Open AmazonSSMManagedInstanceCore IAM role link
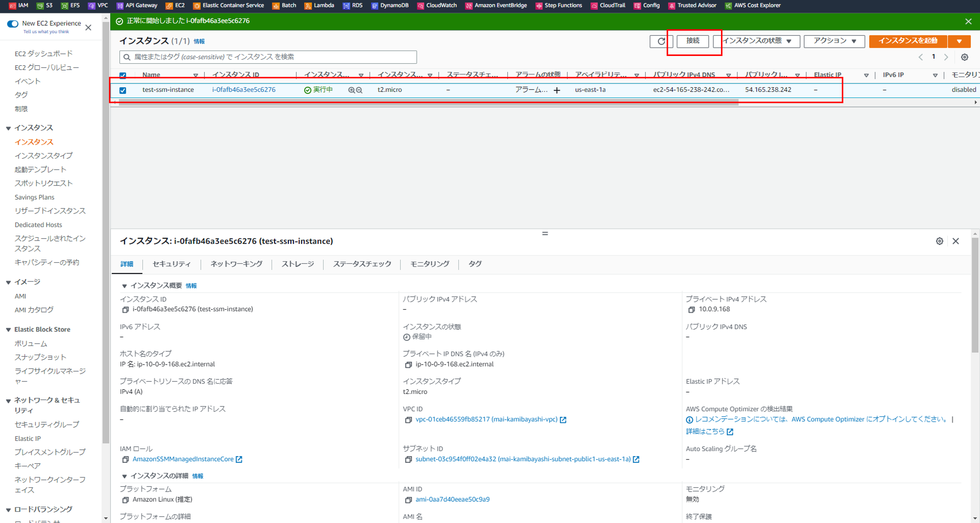980x523 pixels. point(183,459)
